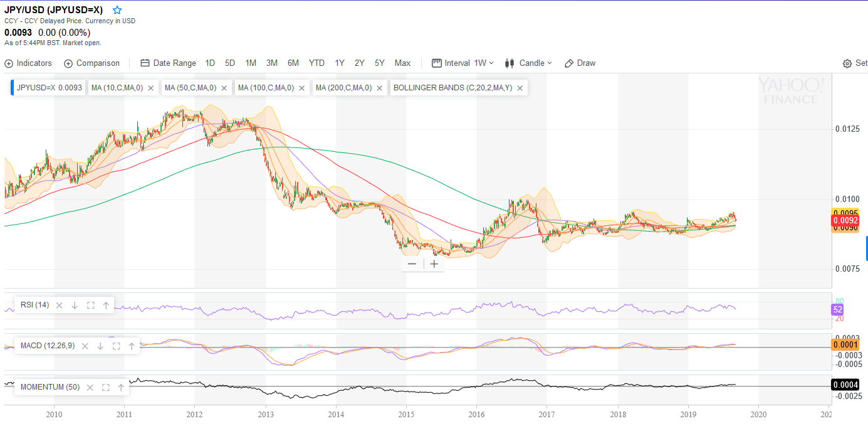
Task: Remove the MA (100,C,MA,0) indicator
Action: (302, 88)
